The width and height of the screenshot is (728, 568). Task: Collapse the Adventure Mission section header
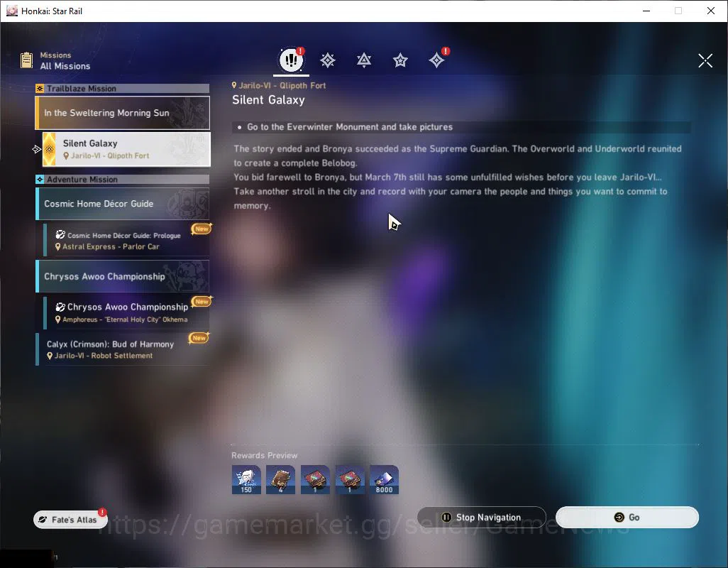tap(123, 179)
